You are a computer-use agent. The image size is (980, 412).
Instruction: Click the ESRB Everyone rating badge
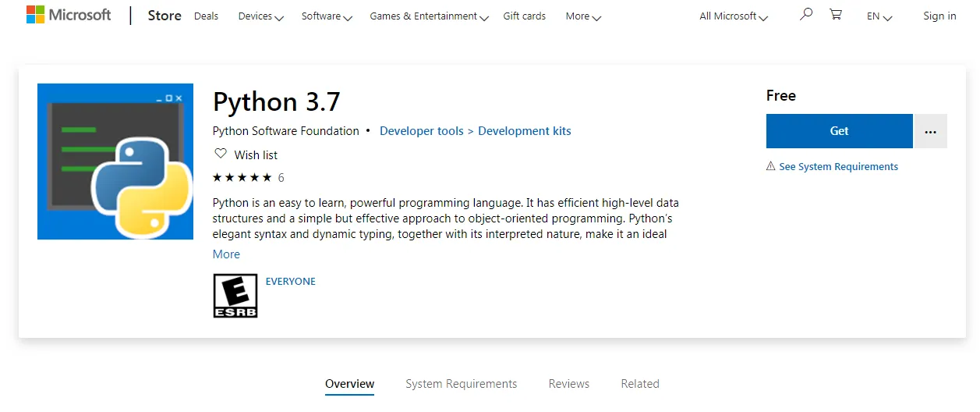coord(235,296)
